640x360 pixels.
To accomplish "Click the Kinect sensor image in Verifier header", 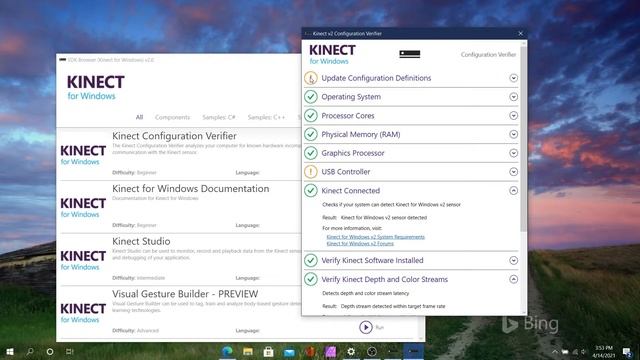I will click(x=410, y=54).
